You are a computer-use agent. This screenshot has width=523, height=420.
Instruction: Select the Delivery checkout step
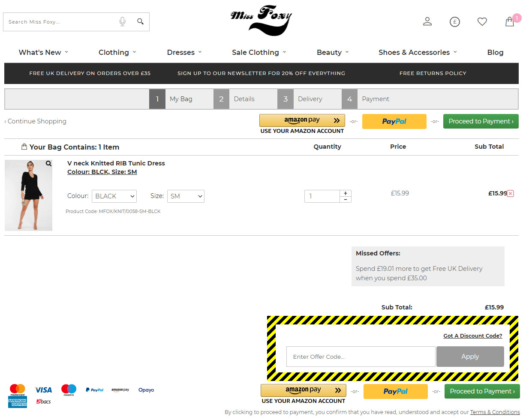(309, 99)
